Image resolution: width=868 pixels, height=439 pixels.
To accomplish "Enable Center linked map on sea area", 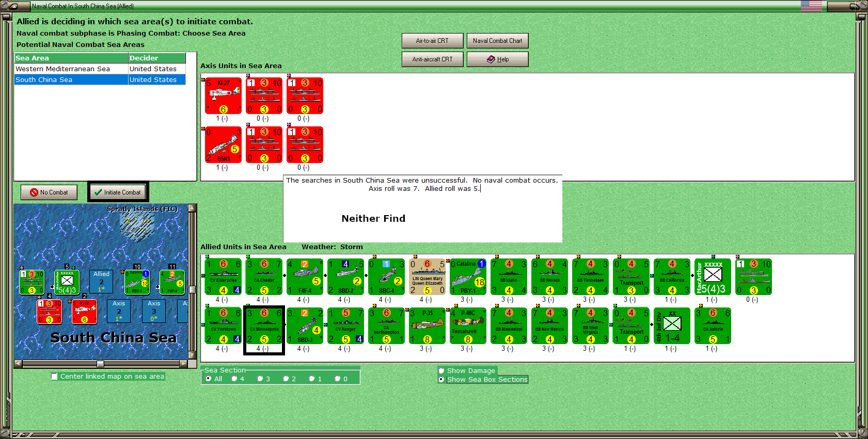I will tap(54, 377).
